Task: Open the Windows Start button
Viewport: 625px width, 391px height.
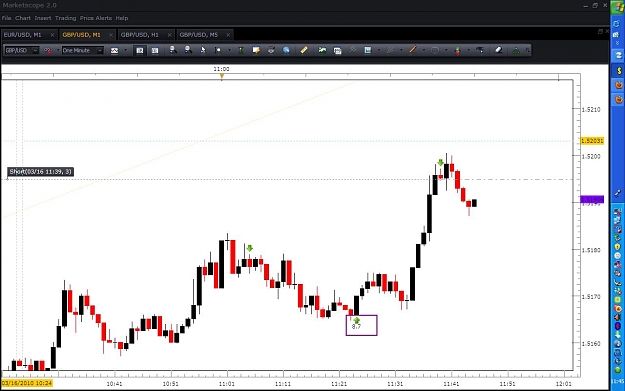Action: [617, 8]
